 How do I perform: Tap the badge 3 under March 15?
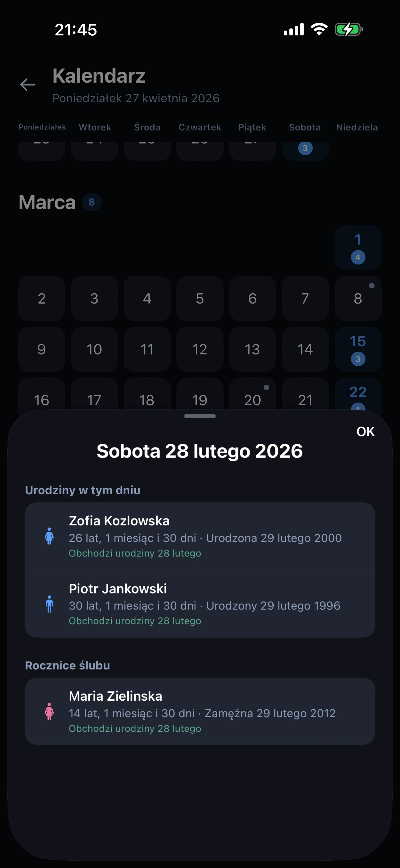pos(358,359)
